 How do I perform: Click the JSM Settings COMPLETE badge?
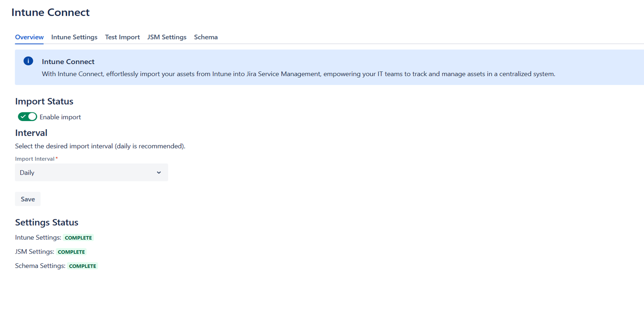(71, 252)
